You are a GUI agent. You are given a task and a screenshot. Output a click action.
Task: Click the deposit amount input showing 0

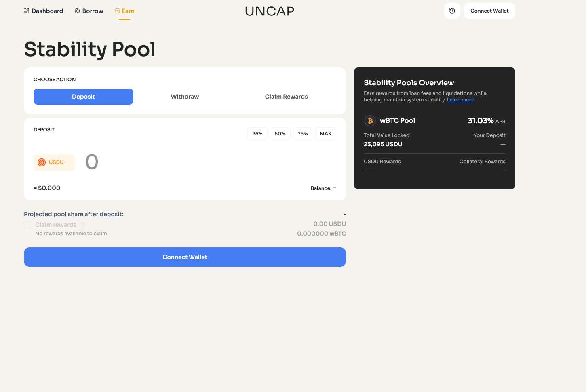pyautogui.click(x=92, y=162)
